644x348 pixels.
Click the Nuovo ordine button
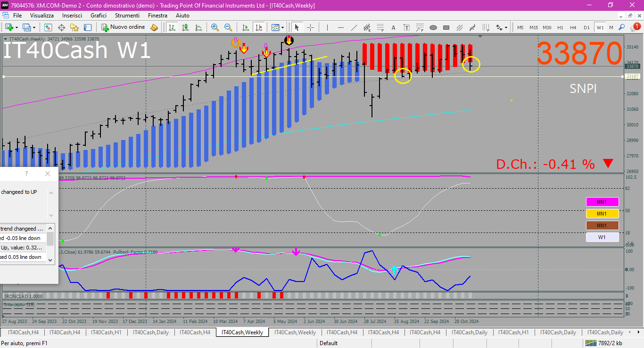pos(123,27)
